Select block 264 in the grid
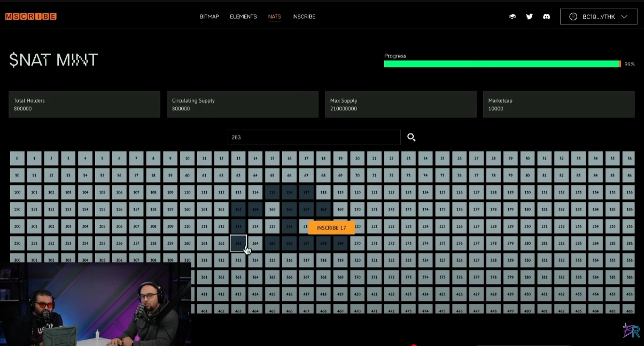This screenshot has width=644, height=346. (x=255, y=243)
